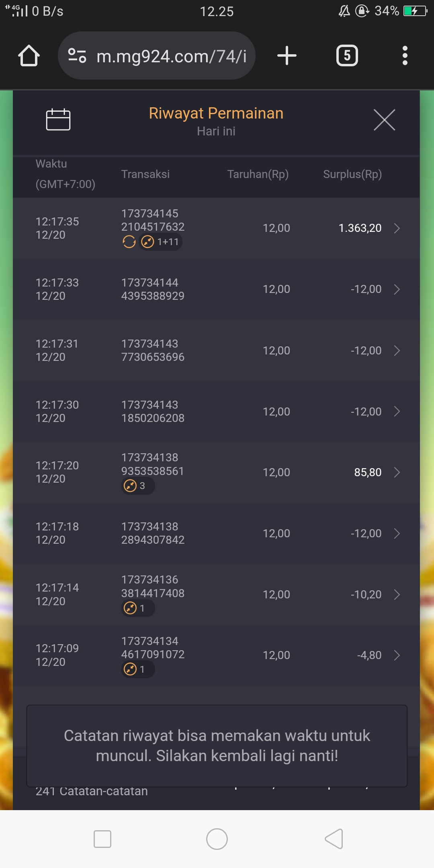This screenshot has width=434, height=868.
Task: Expand details for the -4,80 surplus row
Action: click(397, 655)
